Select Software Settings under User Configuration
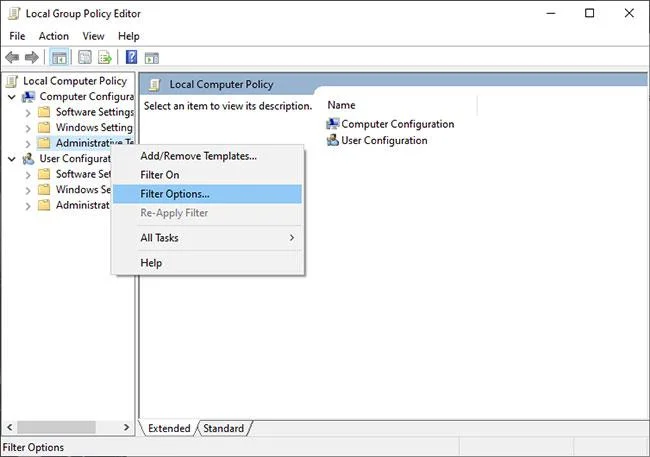Viewport: 650px width, 457px height. click(x=83, y=174)
